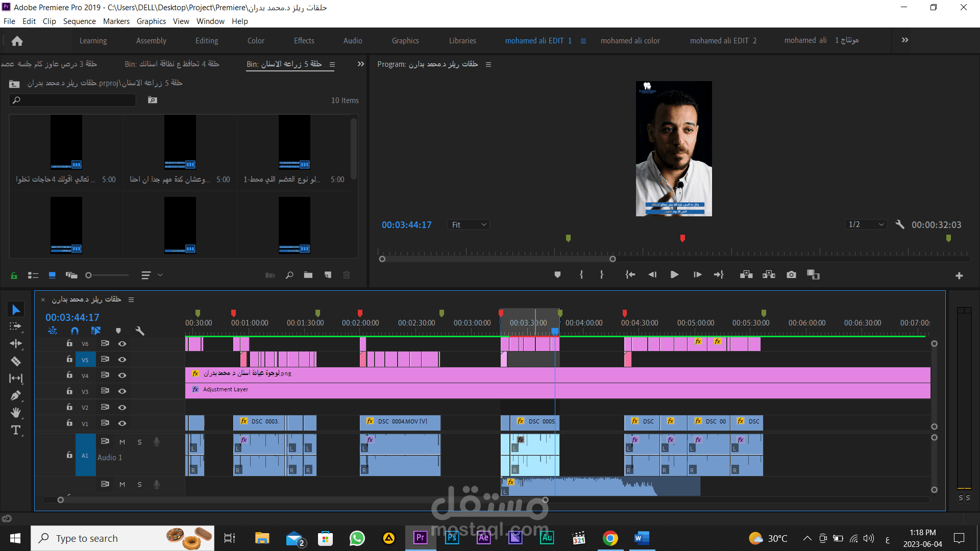Toggle Linked Selection in timeline

(x=96, y=331)
